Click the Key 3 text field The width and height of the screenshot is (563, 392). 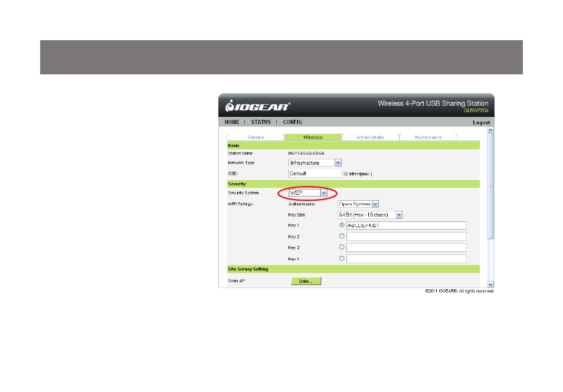[407, 247]
